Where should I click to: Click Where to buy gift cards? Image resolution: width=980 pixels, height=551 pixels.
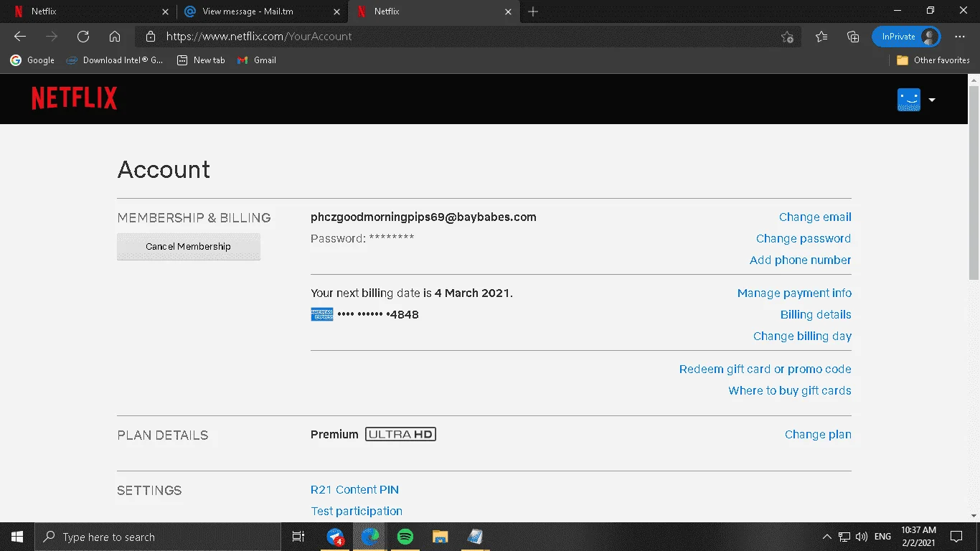click(x=790, y=390)
